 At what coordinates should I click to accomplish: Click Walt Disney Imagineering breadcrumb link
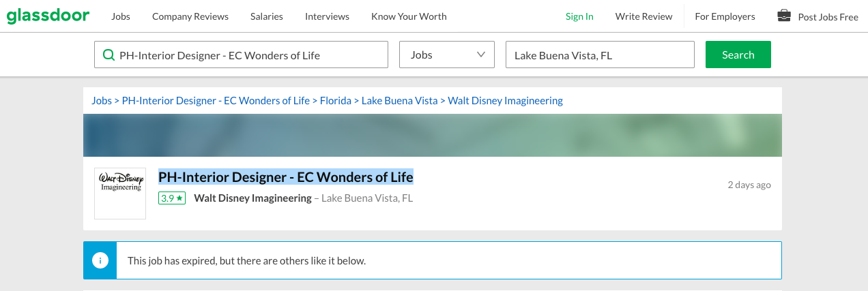point(505,101)
